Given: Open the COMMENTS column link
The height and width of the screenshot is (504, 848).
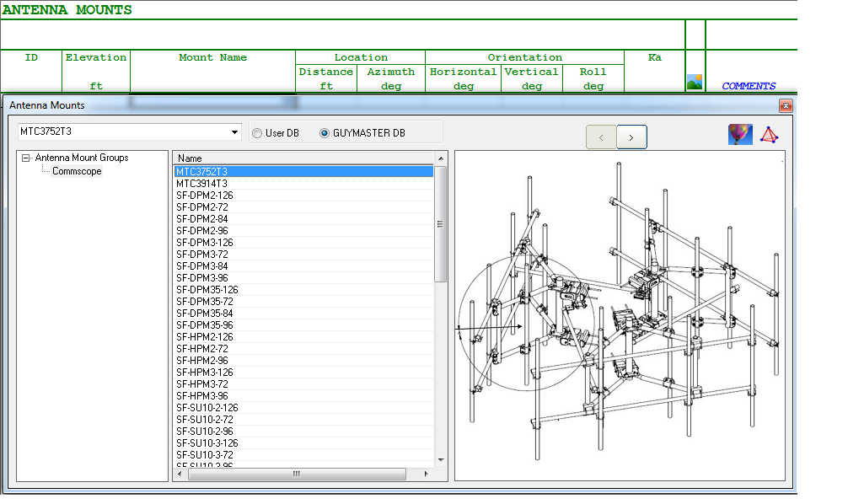Looking at the screenshot, I should click(749, 86).
